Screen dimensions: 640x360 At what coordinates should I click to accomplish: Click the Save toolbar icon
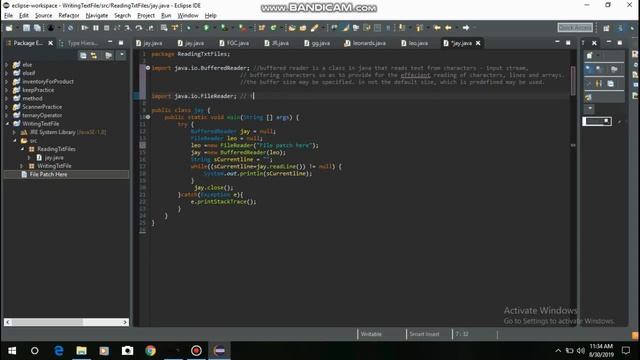click(x=26, y=28)
